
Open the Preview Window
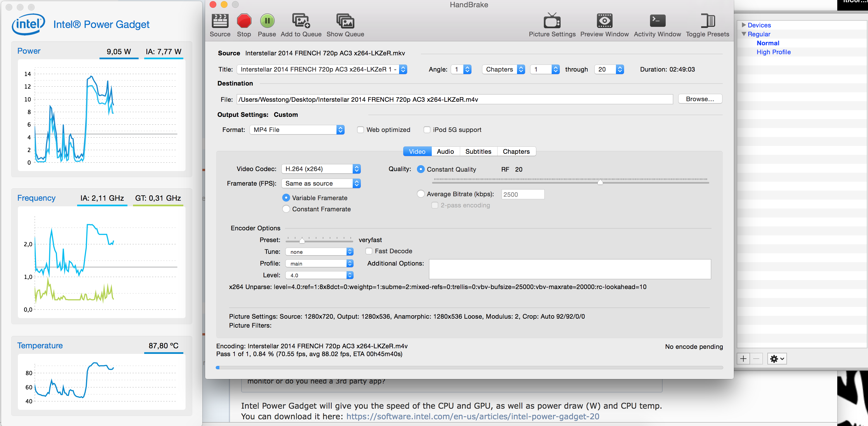[x=604, y=21]
